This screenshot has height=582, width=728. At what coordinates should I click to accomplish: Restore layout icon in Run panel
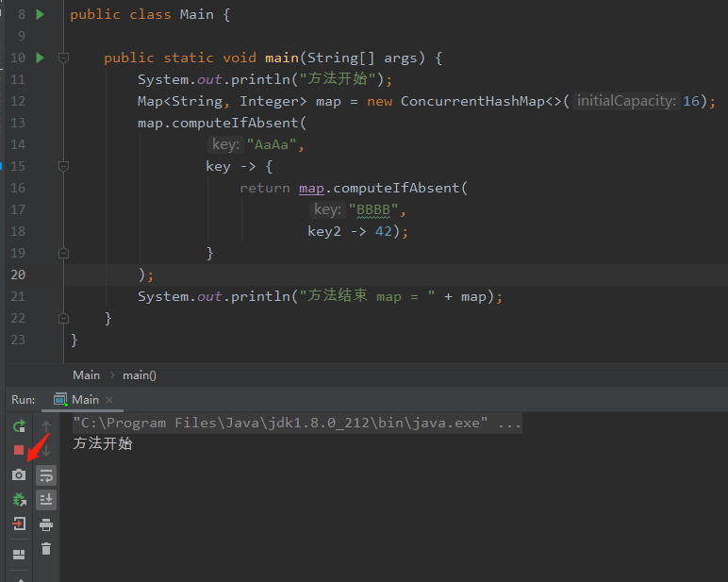19,554
